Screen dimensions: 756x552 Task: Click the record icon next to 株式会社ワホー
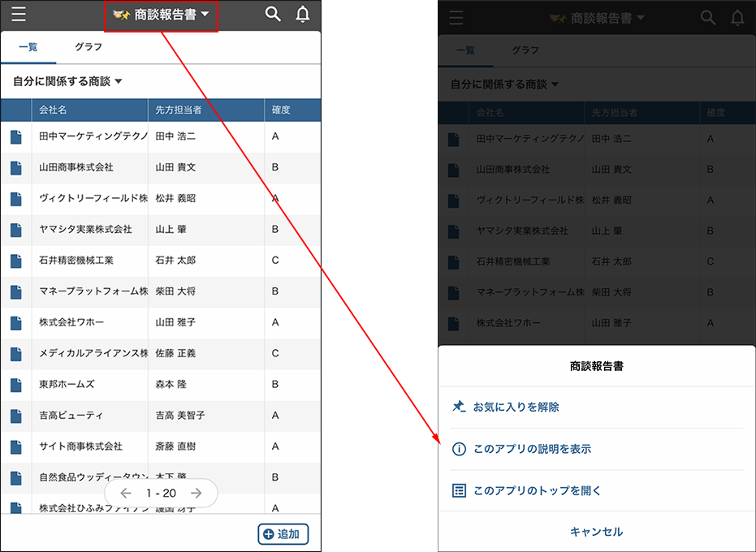[x=16, y=322]
